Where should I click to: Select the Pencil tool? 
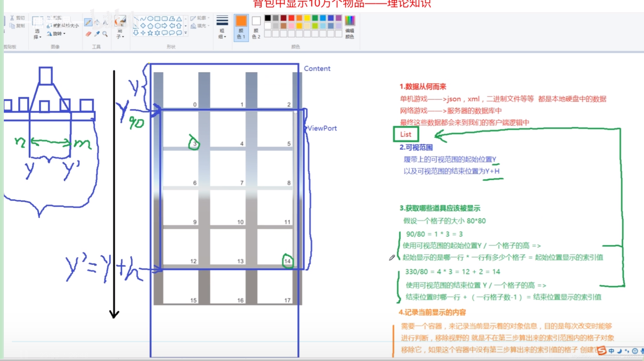coord(88,22)
